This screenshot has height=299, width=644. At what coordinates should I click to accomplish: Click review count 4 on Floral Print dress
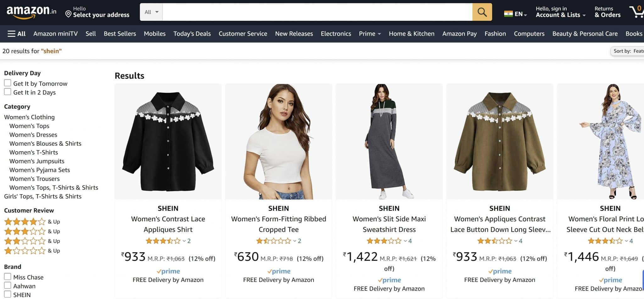631,241
